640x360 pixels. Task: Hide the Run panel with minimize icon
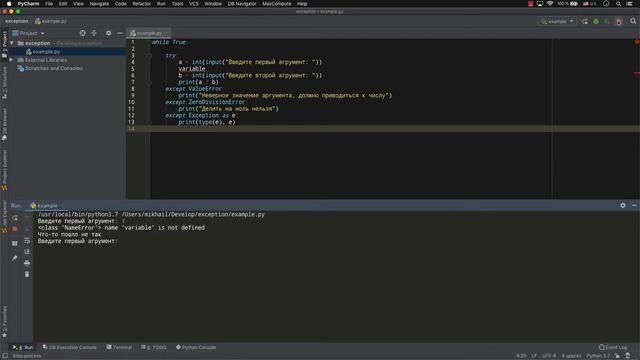point(634,205)
